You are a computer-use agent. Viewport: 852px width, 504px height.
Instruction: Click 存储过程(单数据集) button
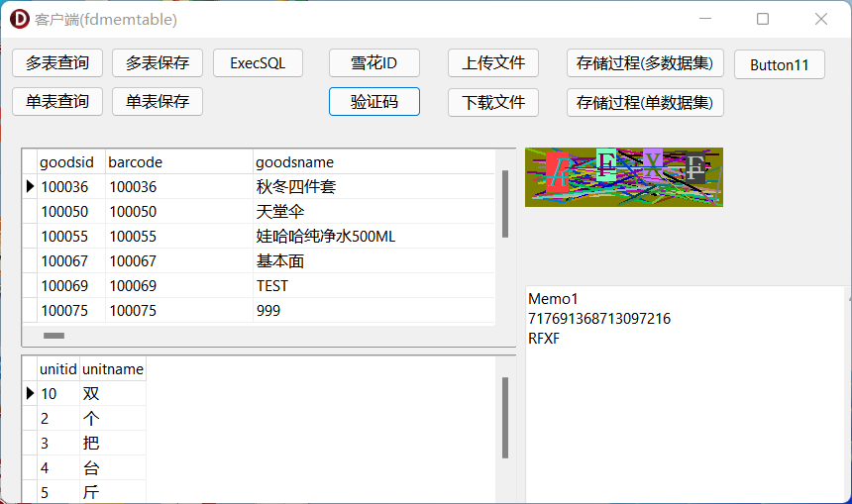(x=645, y=103)
